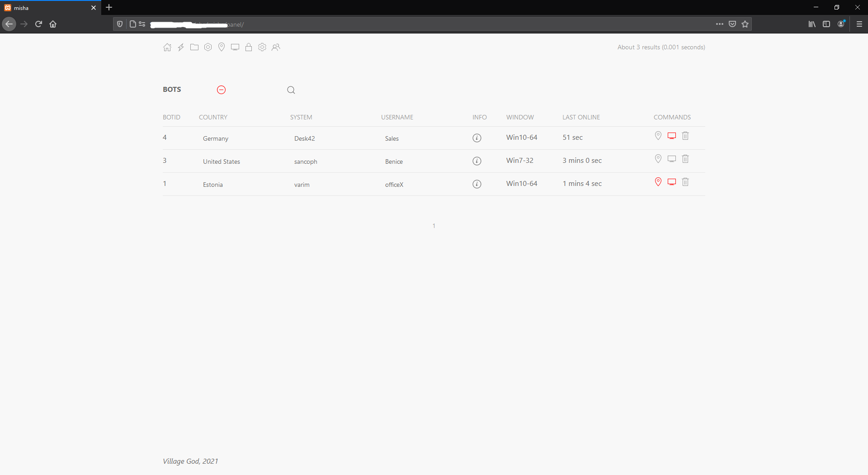Screen dimensions: 868x475
Task: Click the permissions icon in the address bar
Action: (x=142, y=24)
